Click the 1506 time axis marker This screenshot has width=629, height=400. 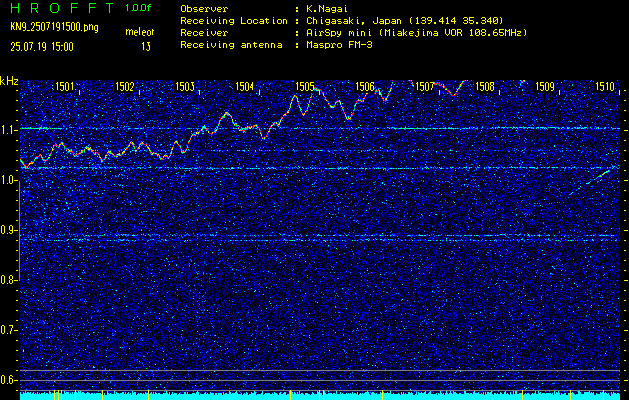[x=365, y=86]
